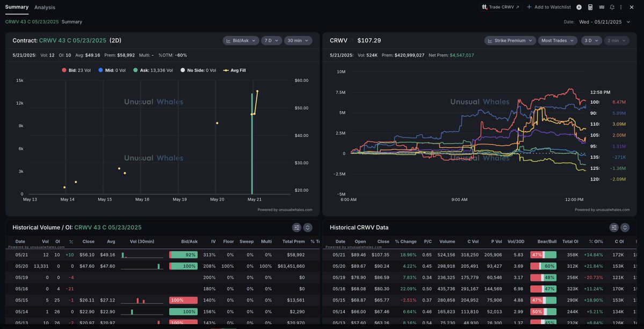Click the Powered by unusualwhales.com link under right chart

[602, 210]
